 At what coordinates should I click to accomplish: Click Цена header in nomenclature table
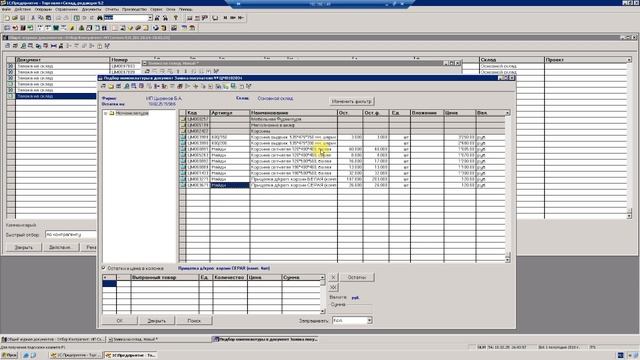[460, 113]
